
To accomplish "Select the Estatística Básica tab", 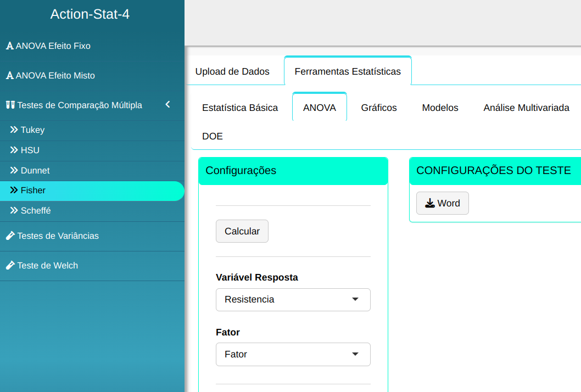I will (x=240, y=108).
